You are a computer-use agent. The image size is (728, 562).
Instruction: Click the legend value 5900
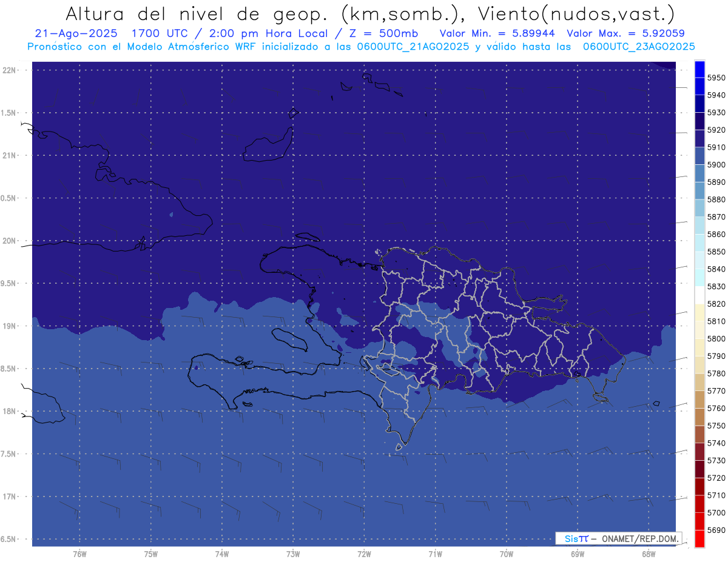point(716,165)
